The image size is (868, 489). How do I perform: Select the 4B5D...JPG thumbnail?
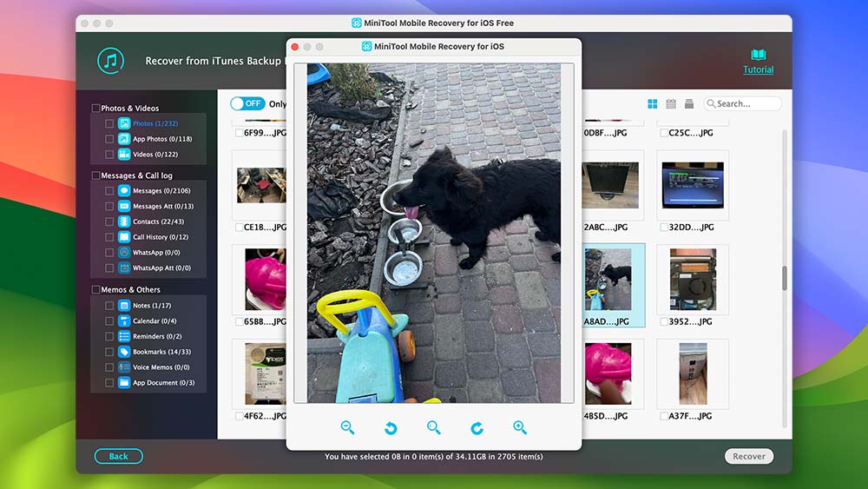point(608,373)
